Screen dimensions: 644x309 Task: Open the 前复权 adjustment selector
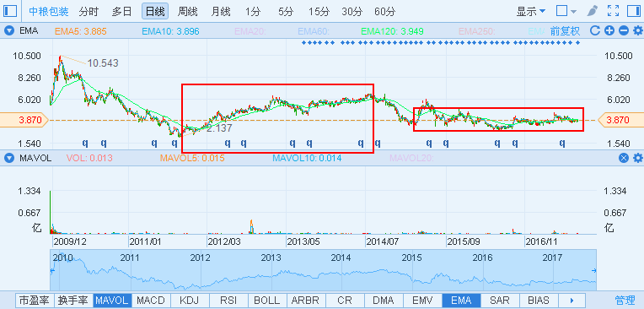point(565,31)
